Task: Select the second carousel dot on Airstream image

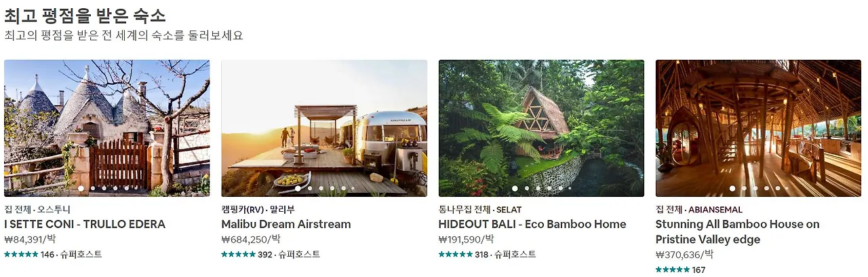Action: coord(310,188)
